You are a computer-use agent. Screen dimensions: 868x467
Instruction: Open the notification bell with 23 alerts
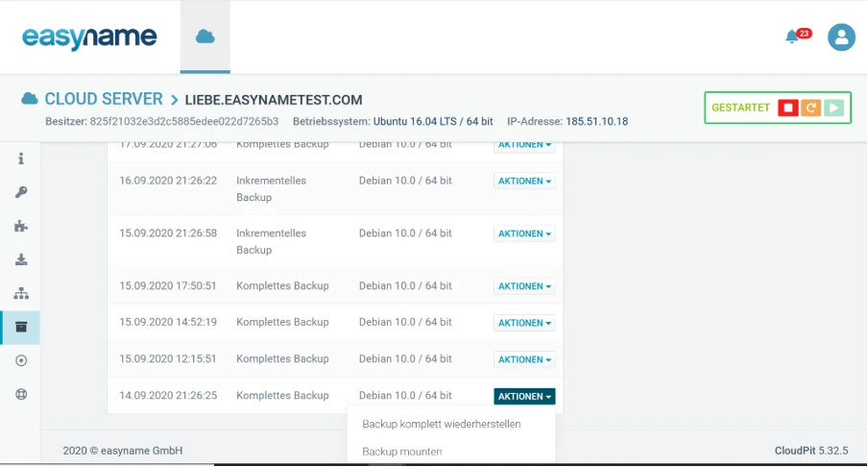coord(793,37)
